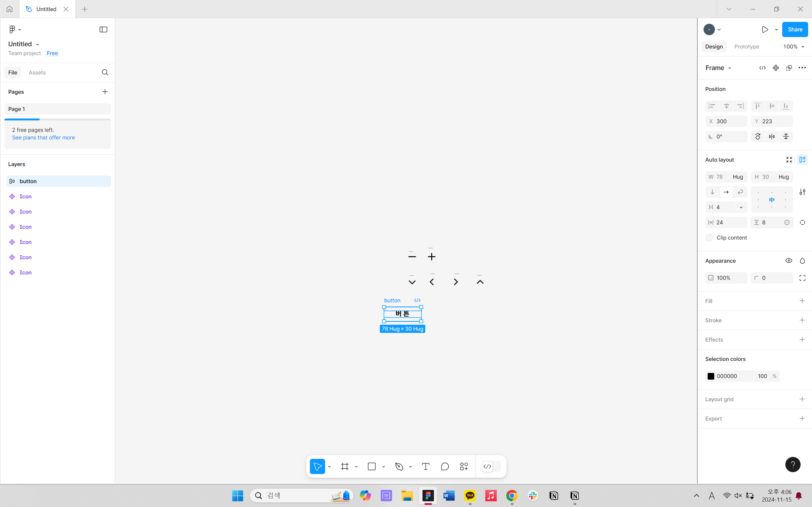Select the Comment tool
Screen dimensions: 812x507
click(x=445, y=466)
